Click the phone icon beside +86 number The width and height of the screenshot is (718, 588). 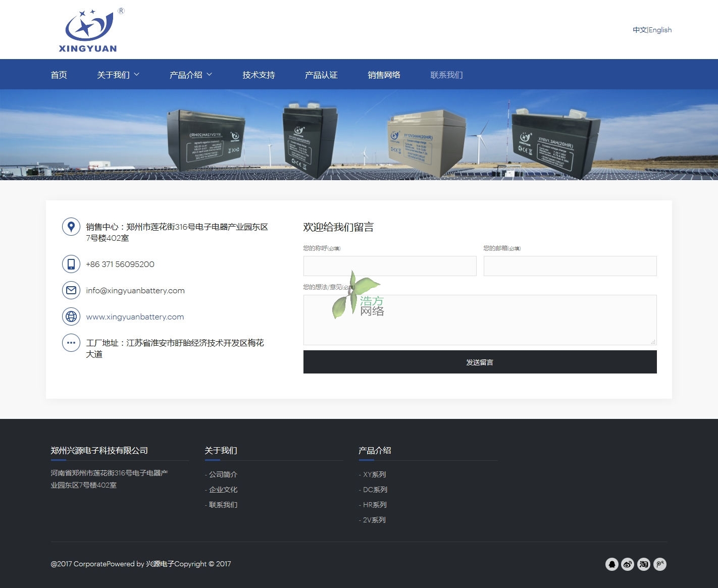(71, 264)
